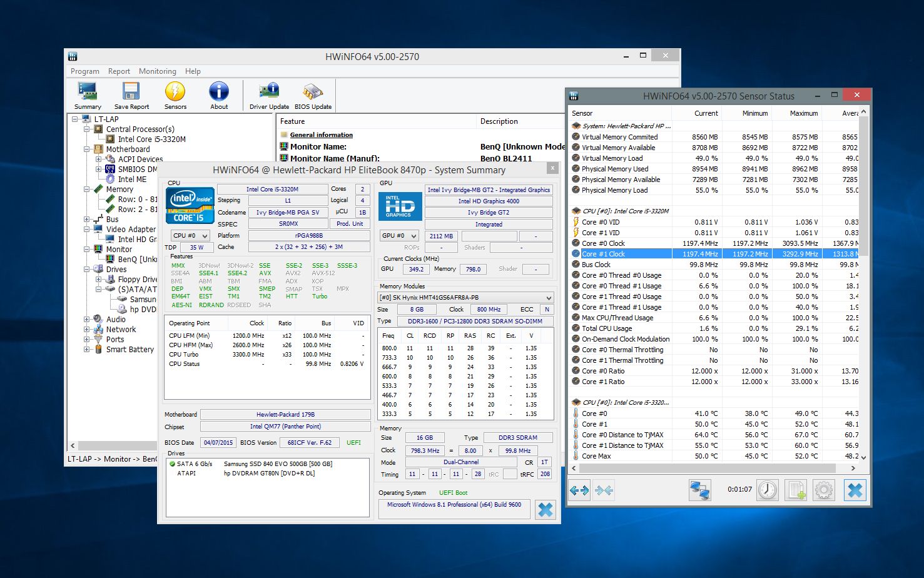Launch Driver Update from the toolbar
This screenshot has width=924, height=578.
point(269,96)
